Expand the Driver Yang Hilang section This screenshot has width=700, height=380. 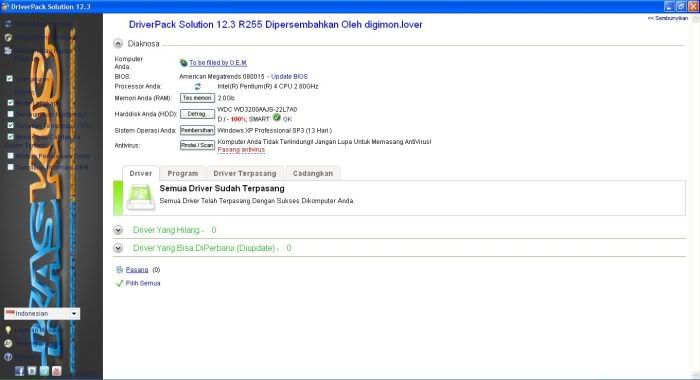(x=118, y=230)
